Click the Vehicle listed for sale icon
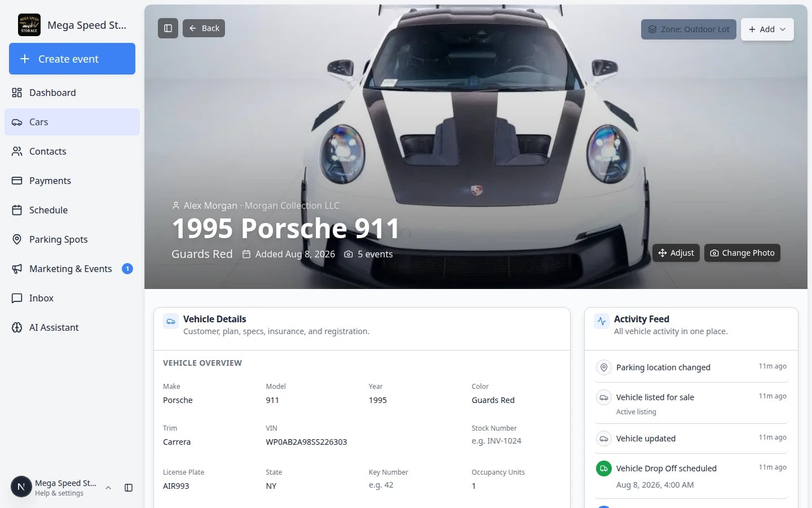This screenshot has width=812, height=508. click(x=604, y=397)
